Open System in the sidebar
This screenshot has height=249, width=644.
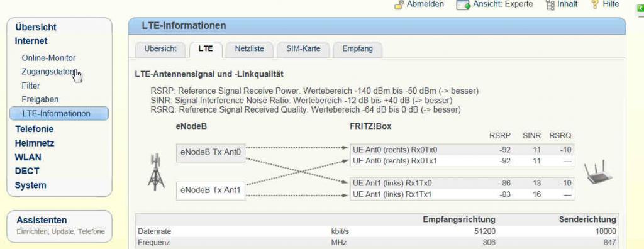(x=30, y=185)
